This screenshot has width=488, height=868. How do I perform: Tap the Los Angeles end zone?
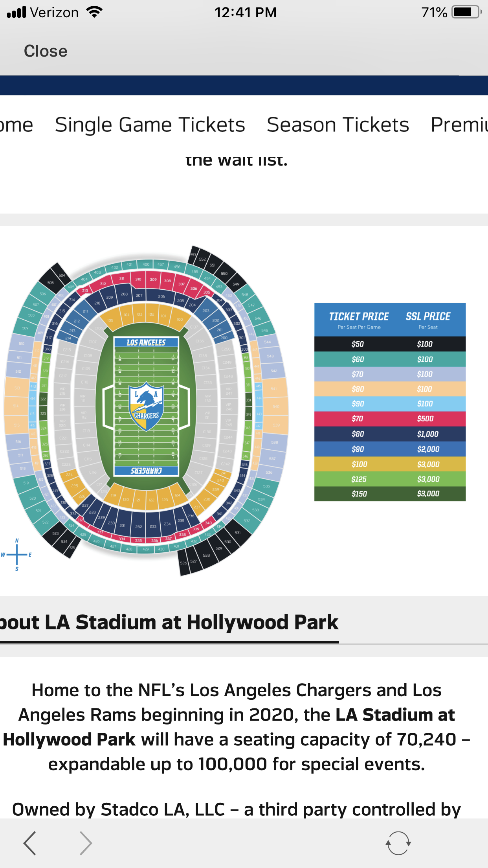coord(146,342)
